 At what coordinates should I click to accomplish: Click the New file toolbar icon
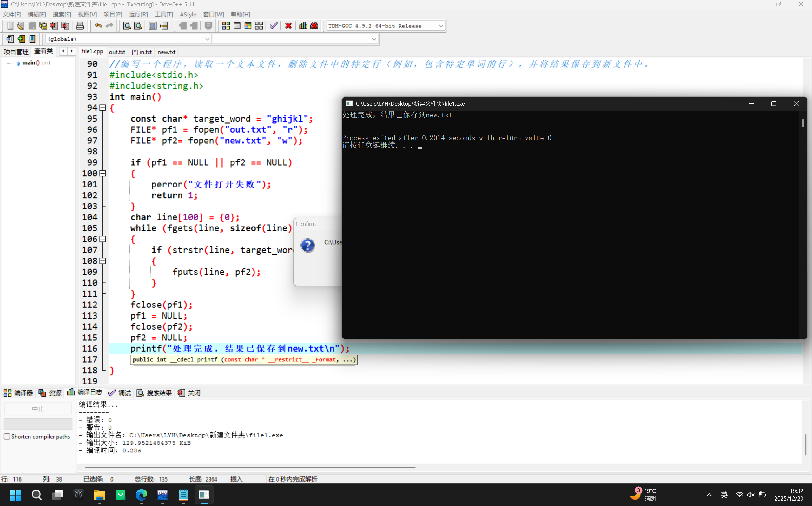[10, 26]
